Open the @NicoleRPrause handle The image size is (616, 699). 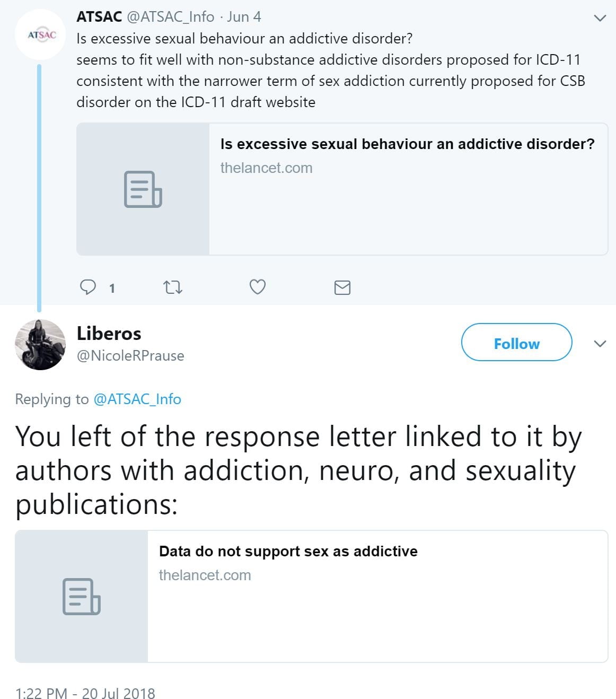(x=130, y=355)
